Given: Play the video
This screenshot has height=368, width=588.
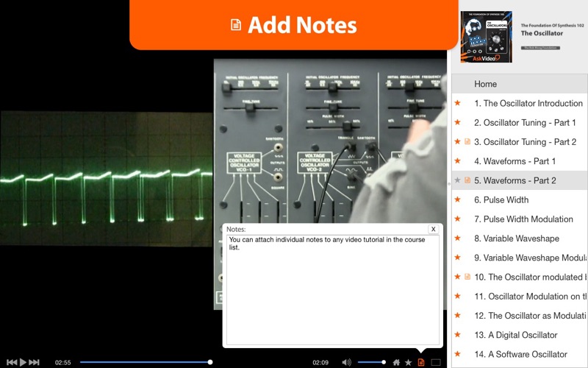Looking at the screenshot, I should pyautogui.click(x=23, y=362).
